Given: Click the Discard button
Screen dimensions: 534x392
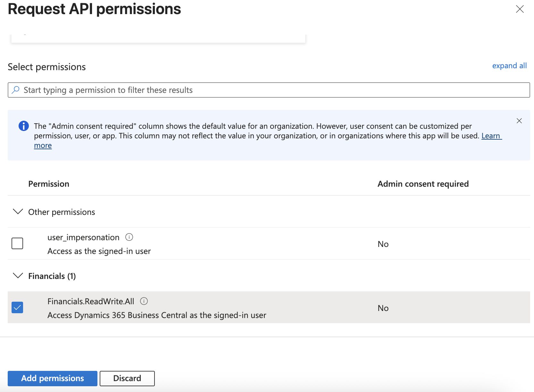Looking at the screenshot, I should [127, 378].
